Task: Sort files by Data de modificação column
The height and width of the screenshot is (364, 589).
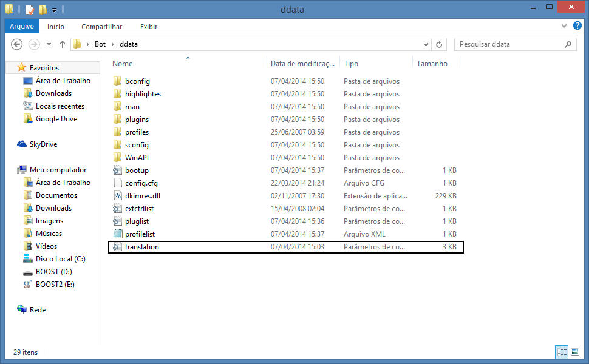Action: tap(302, 64)
